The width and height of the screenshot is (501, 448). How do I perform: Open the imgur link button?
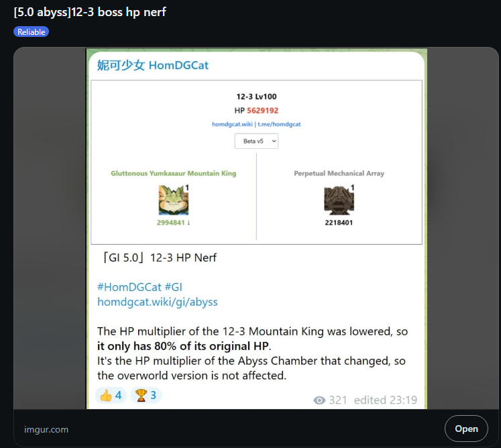click(466, 429)
